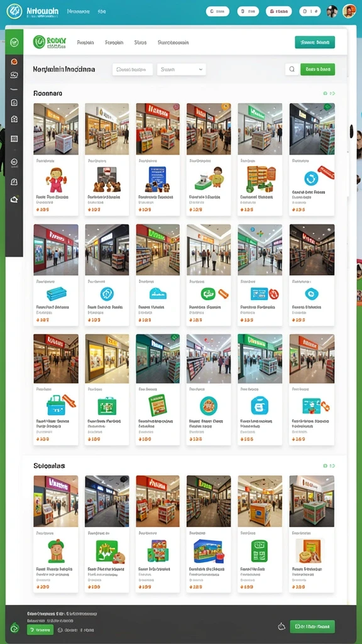362x644 pixels.
Task: Click the green button next to search icon
Action: click(317, 69)
